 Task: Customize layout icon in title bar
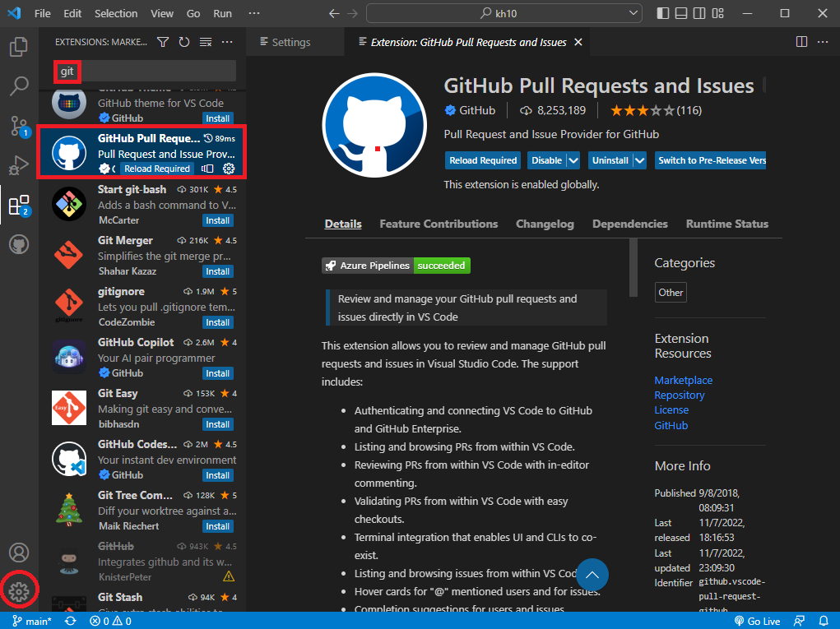tap(718, 13)
